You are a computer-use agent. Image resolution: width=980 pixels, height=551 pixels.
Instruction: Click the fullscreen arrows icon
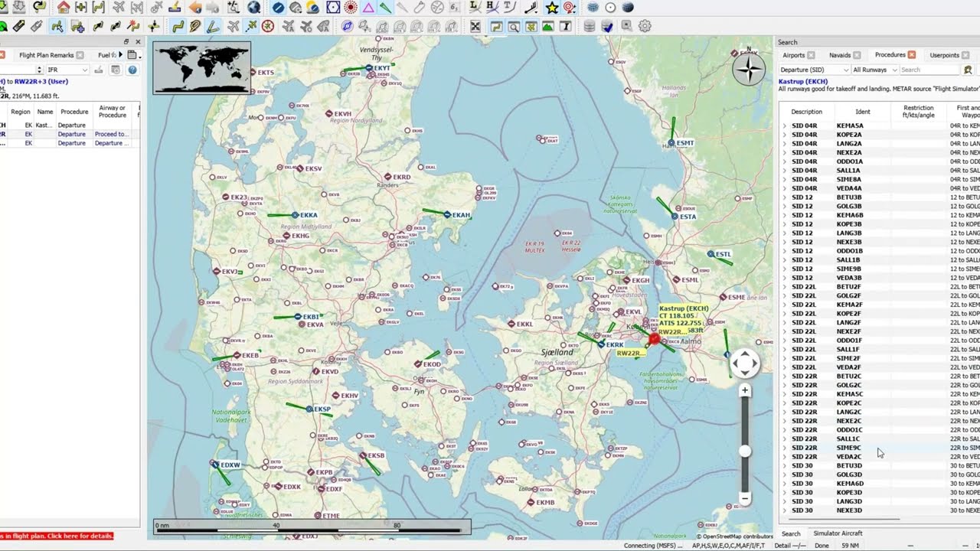[x=475, y=26]
